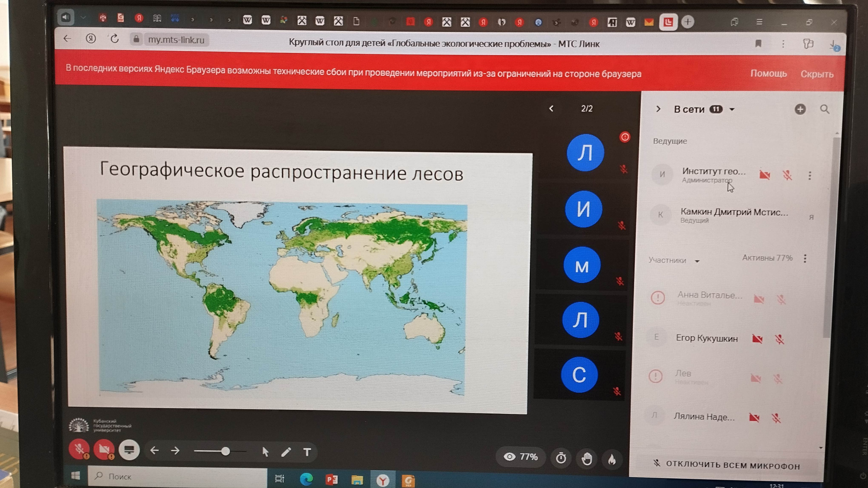Click the raise hand icon
868x488 pixels.
(x=587, y=459)
